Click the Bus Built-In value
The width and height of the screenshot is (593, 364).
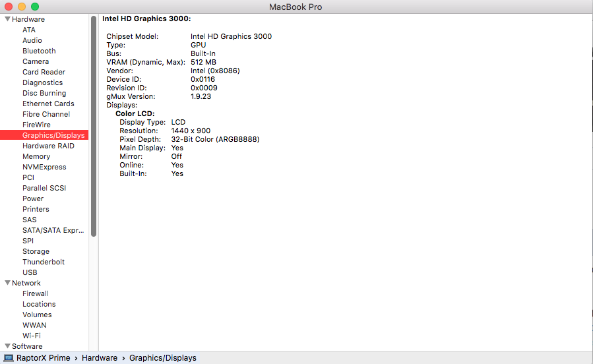click(203, 53)
